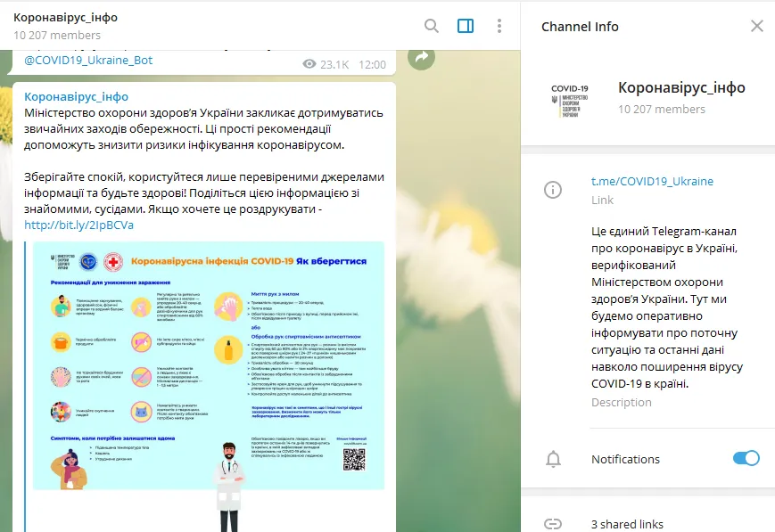Image resolution: width=775 pixels, height=532 pixels.
Task: Open the 3 shared links entry
Action: pyautogui.click(x=626, y=523)
